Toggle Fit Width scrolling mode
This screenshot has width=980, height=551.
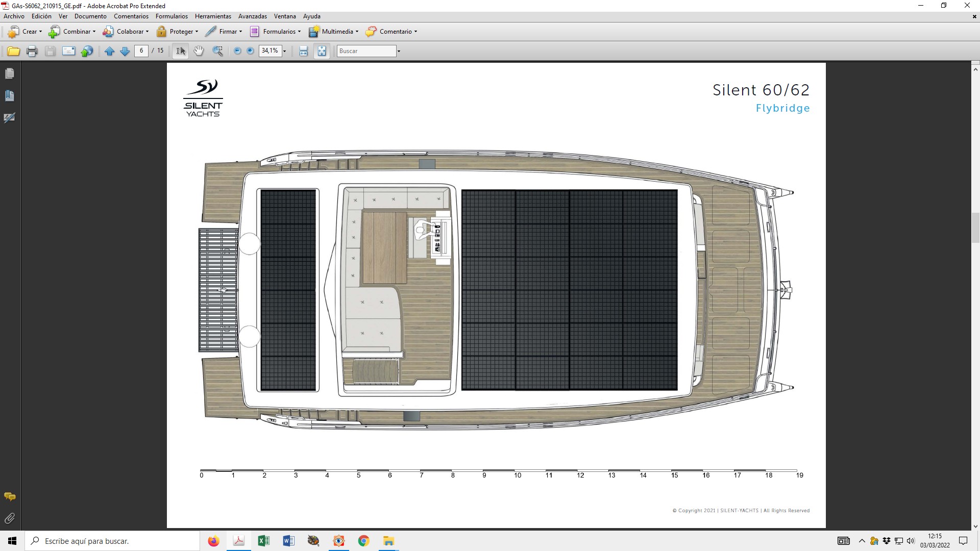pos(304,51)
